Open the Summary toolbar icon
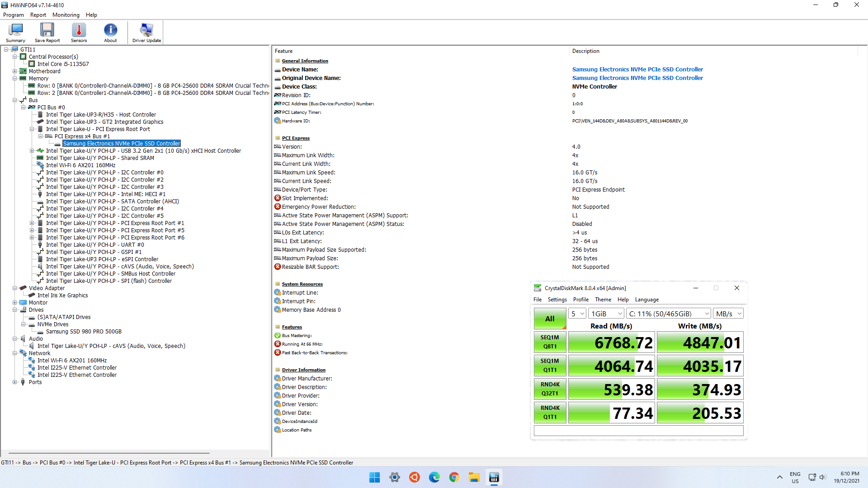Viewport: 868px width, 488px height. click(x=15, y=33)
